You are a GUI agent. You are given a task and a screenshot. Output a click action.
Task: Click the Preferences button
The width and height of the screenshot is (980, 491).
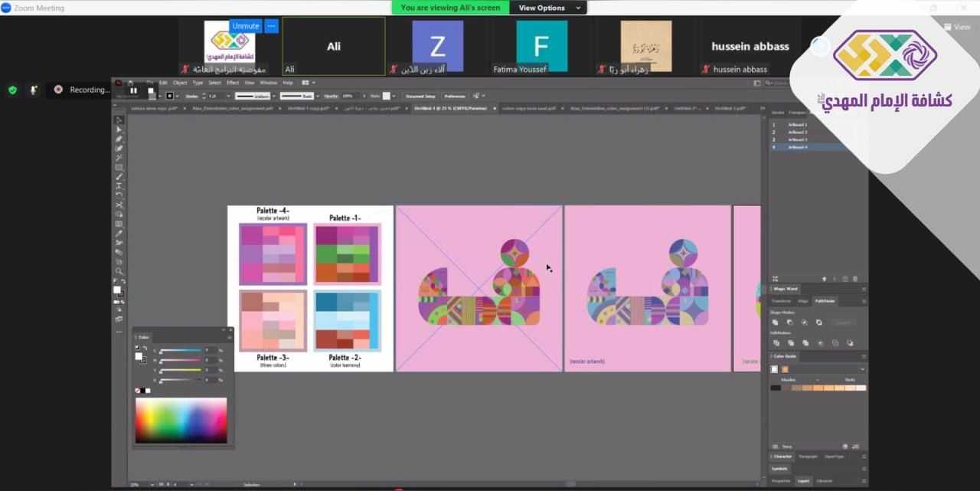tap(455, 97)
